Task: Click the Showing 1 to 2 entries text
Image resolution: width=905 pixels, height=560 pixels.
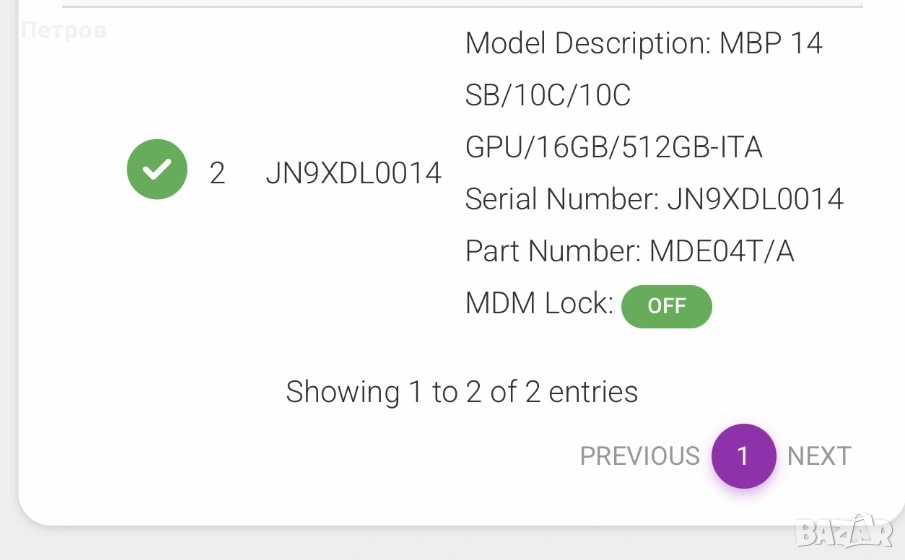Action: 461,391
